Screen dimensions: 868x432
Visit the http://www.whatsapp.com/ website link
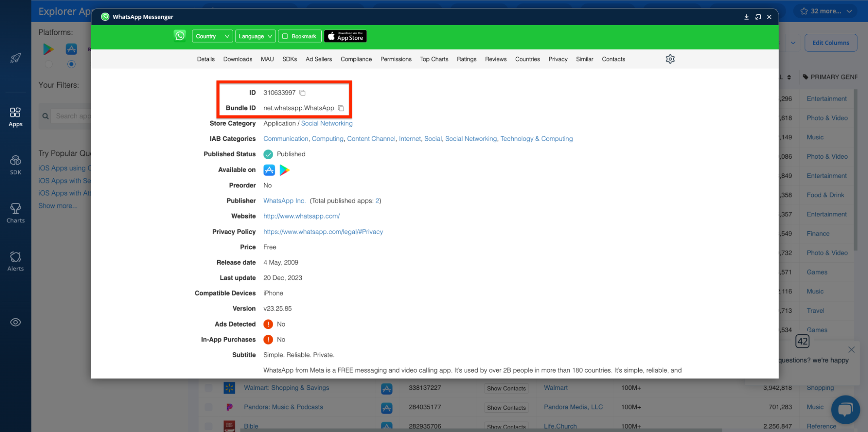tap(301, 216)
